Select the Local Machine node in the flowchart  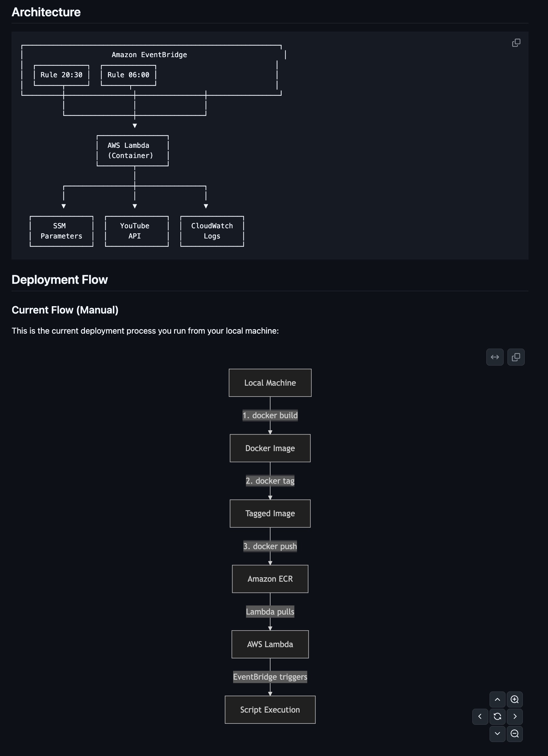270,383
